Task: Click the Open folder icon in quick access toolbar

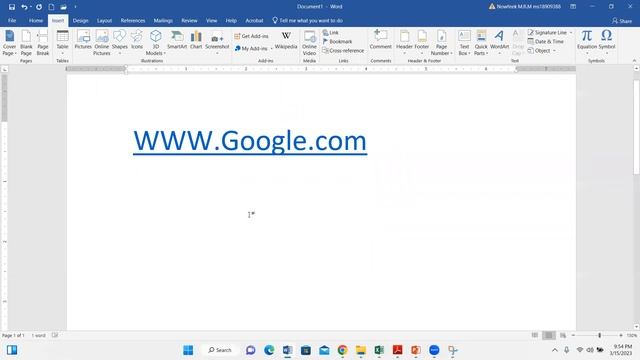Action: [x=63, y=7]
